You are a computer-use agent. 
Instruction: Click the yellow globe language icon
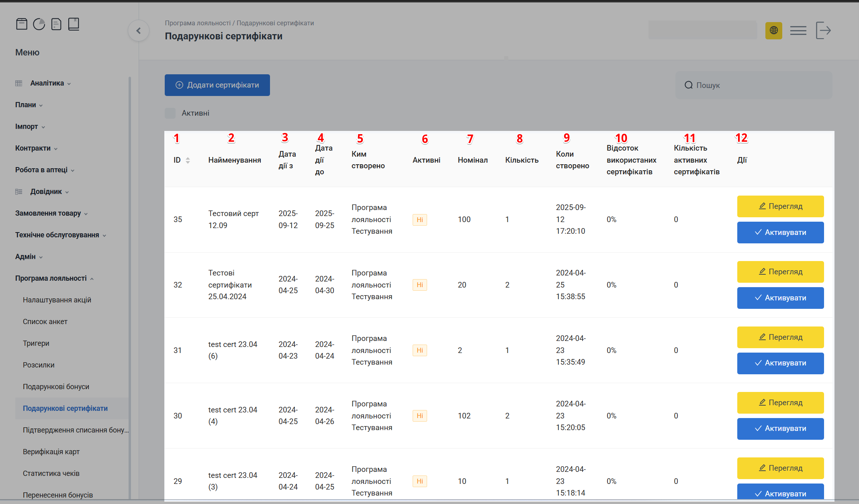[773, 31]
